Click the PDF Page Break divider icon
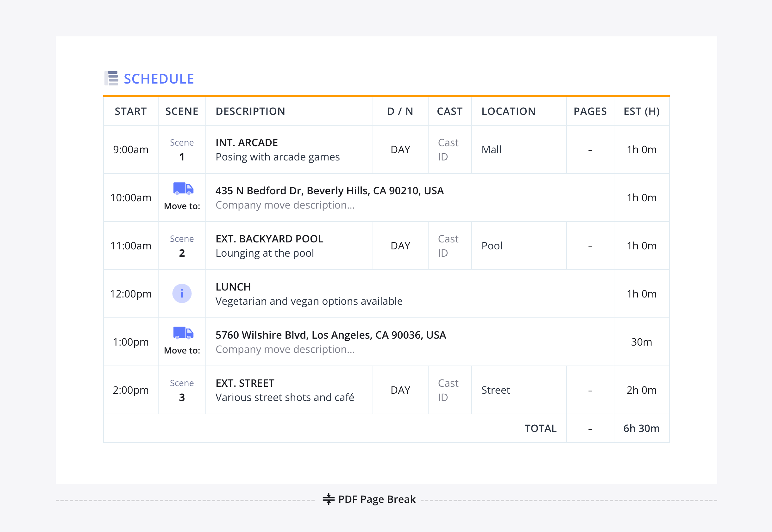This screenshot has height=532, width=772. coord(328,499)
